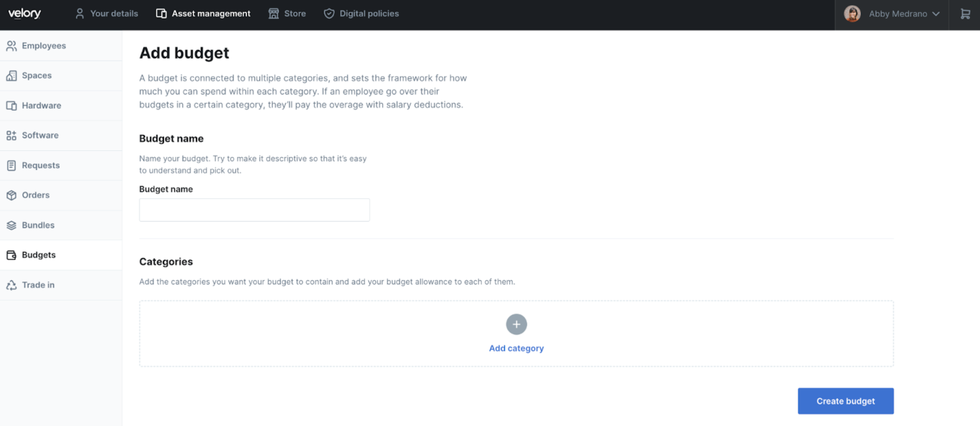Open the Asset management section
Screen dimensions: 980x426
(203, 14)
